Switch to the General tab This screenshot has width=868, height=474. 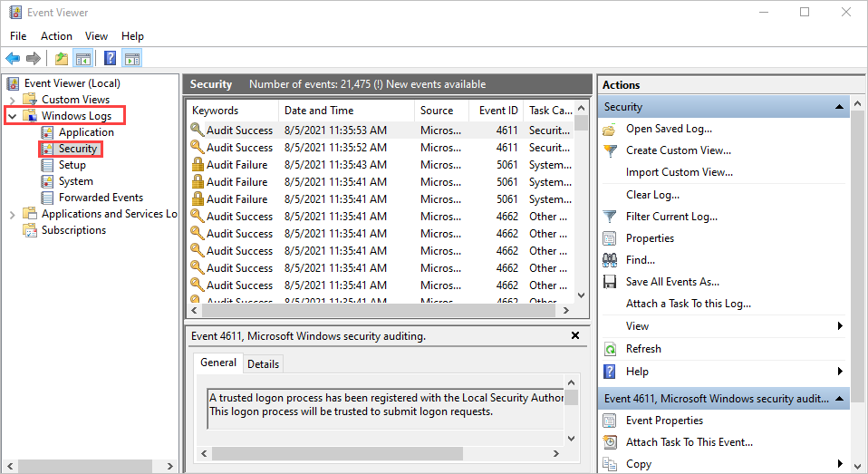tap(218, 363)
